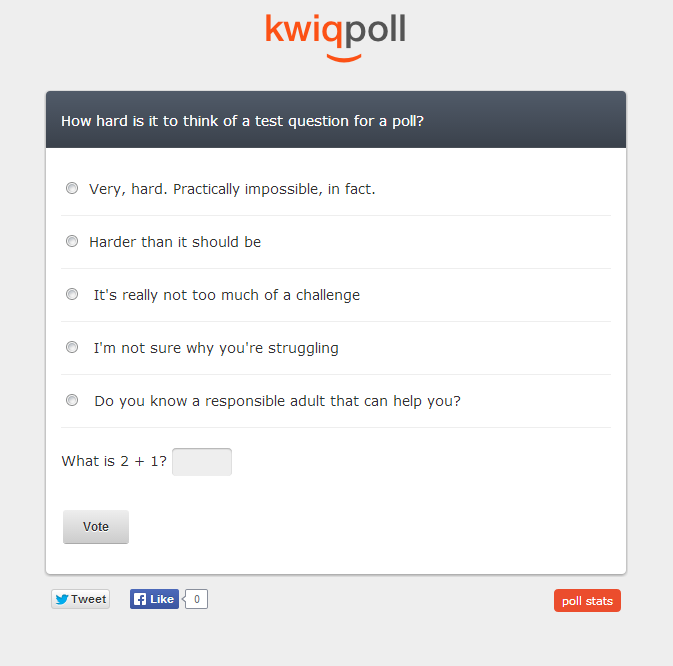Image resolution: width=673 pixels, height=666 pixels.
Task: Click the 'I'm not sure why you're struggling' text
Action: [x=216, y=348]
